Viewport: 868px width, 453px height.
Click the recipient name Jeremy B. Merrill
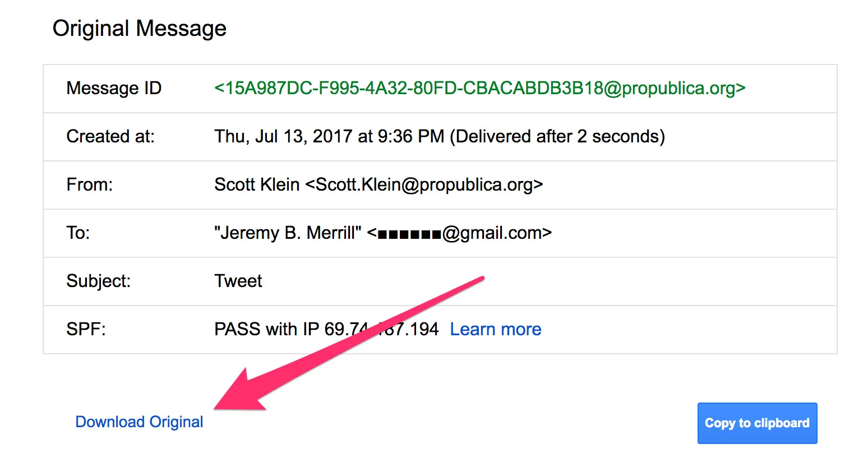(x=288, y=233)
